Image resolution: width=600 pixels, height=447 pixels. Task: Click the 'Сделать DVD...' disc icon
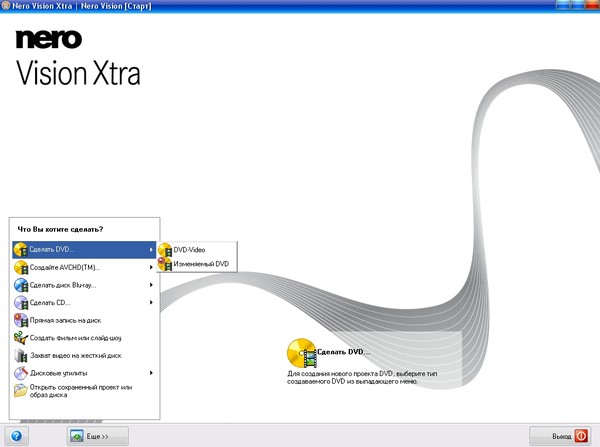coord(21,249)
